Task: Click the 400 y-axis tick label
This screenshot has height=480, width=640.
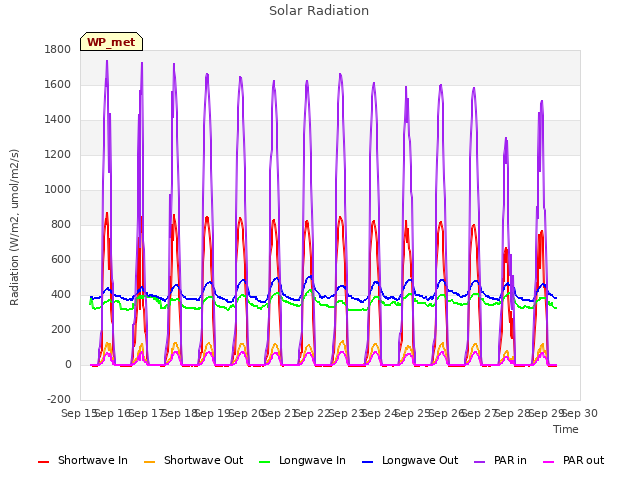Action: 61,295
